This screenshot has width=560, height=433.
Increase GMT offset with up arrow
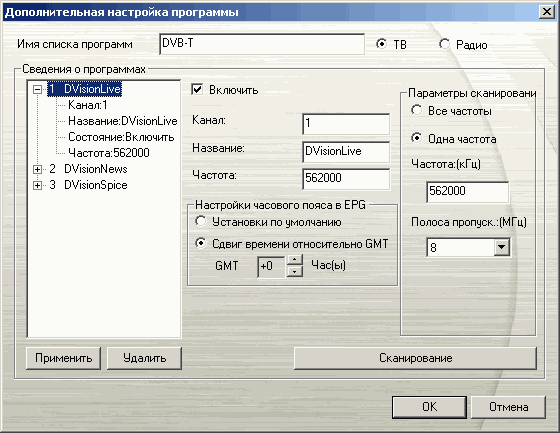pos(295,260)
